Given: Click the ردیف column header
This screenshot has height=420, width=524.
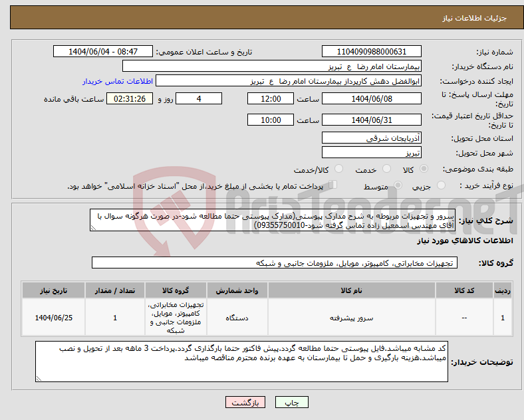Looking at the screenshot, I should [502, 290].
